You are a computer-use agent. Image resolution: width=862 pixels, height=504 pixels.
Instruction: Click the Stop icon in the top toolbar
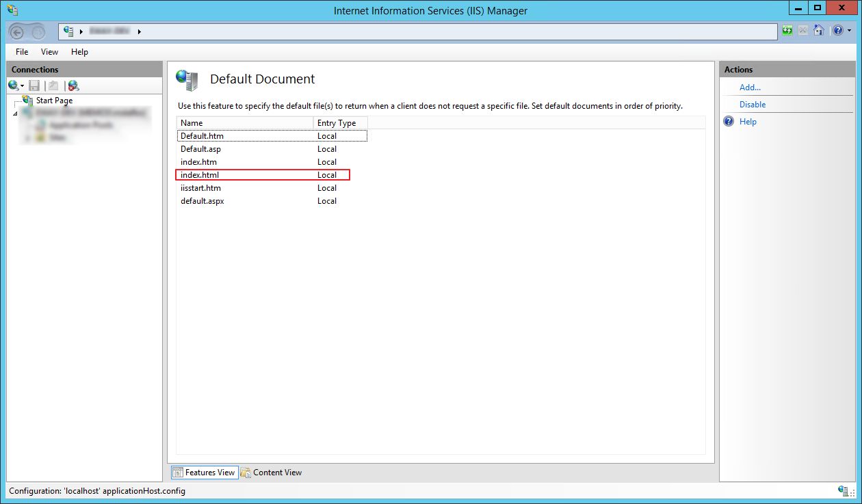click(x=802, y=31)
